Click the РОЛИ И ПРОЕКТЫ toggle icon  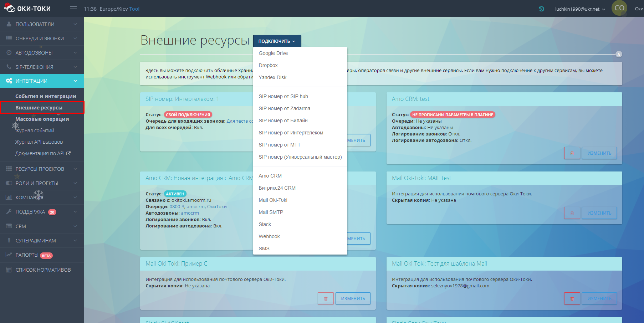9,183
